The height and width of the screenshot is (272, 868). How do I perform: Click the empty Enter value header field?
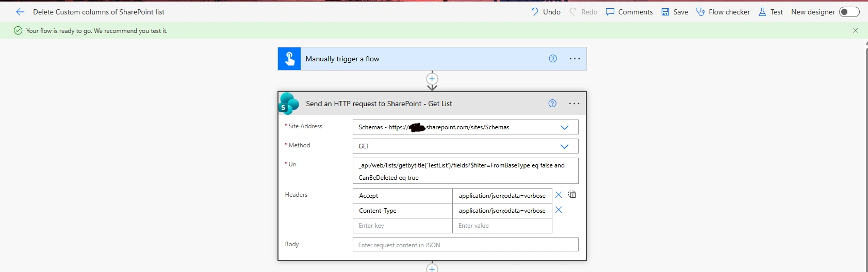click(502, 226)
